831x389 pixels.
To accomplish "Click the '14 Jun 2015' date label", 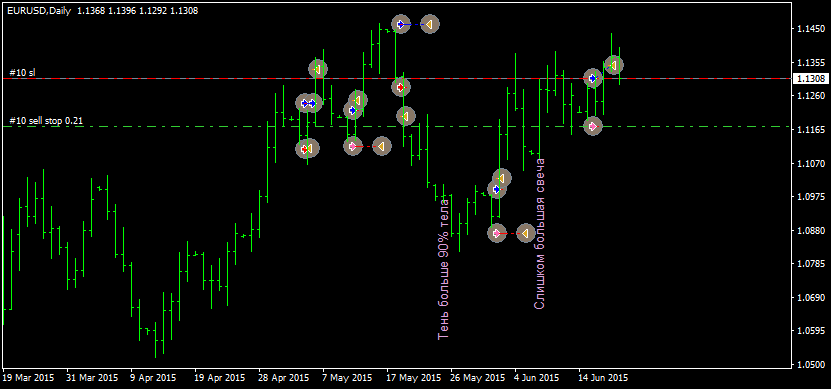I will pyautogui.click(x=603, y=378).
